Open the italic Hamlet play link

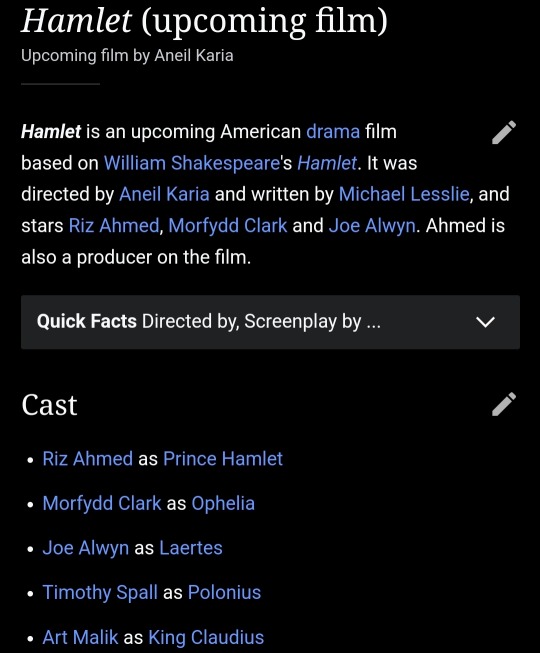(327, 163)
